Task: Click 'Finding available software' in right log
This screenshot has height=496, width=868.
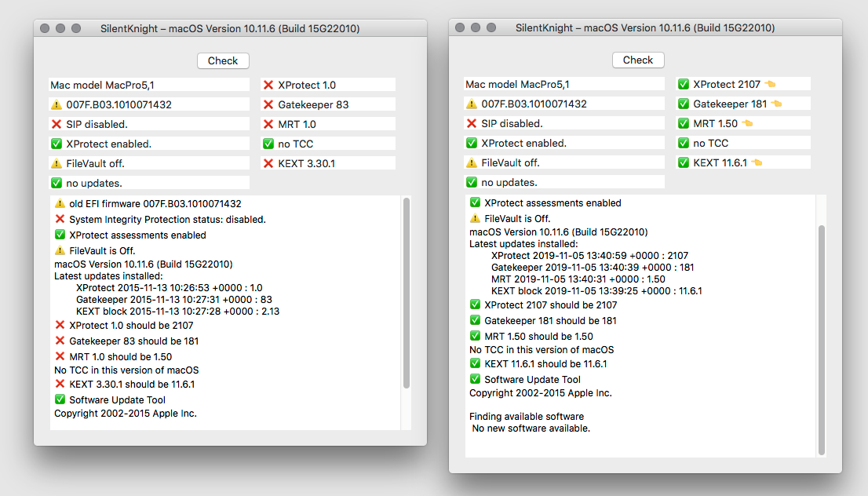Action: point(527,416)
